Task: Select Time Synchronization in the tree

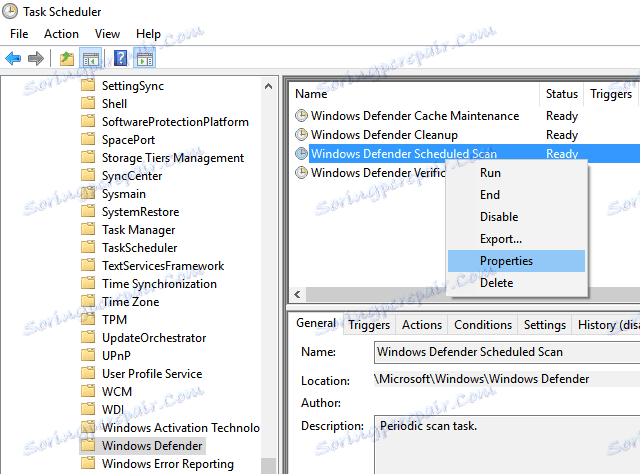Action: coord(159,283)
